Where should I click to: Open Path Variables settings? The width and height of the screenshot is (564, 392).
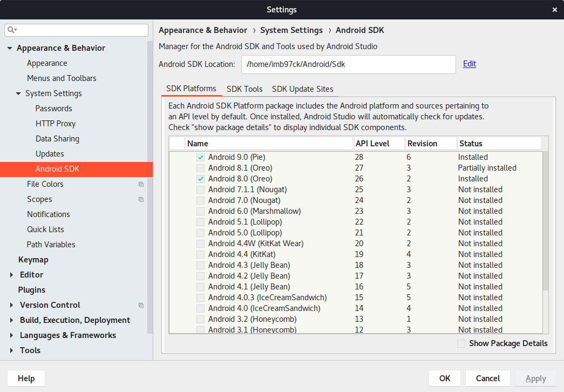[51, 245]
